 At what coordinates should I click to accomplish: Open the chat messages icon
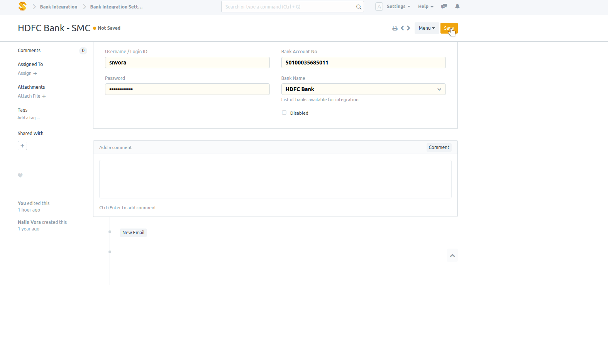[x=444, y=6]
